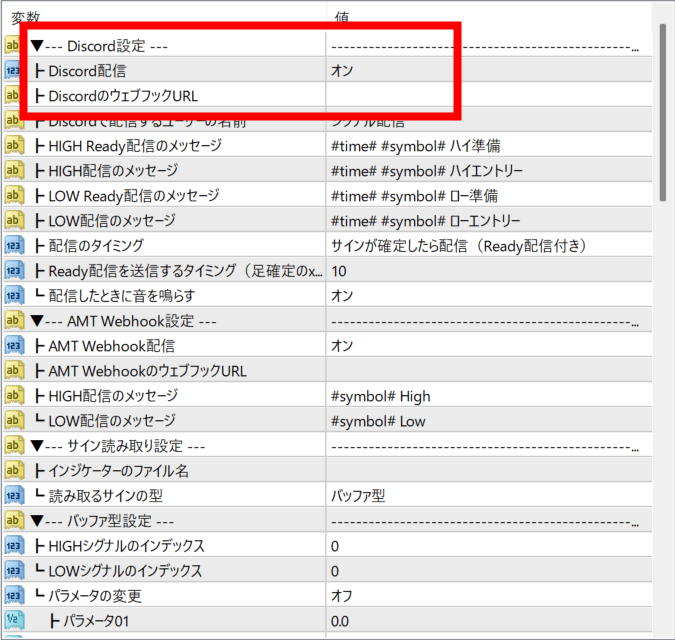675x640 pixels.
Task: Click the integer icon beside AMT Webhook配信
Action: click(14, 345)
